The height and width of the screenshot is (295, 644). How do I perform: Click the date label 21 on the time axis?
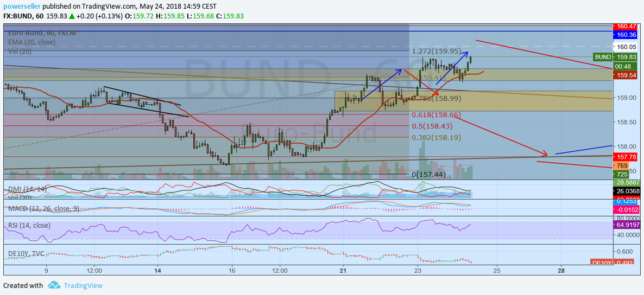coord(343,271)
